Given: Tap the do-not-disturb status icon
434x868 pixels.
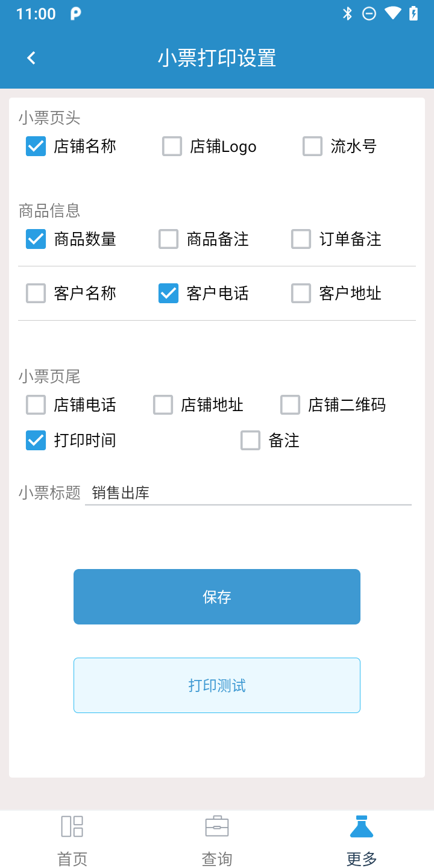Looking at the screenshot, I should [x=369, y=13].
